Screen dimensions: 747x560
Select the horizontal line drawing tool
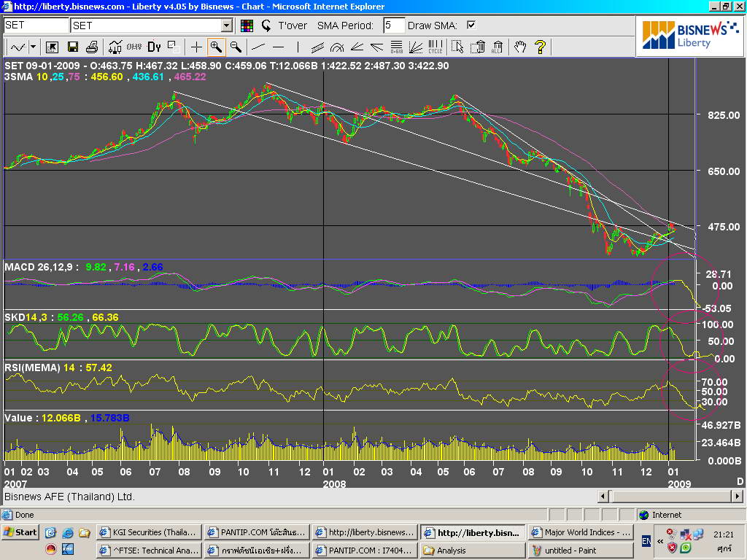point(278,47)
